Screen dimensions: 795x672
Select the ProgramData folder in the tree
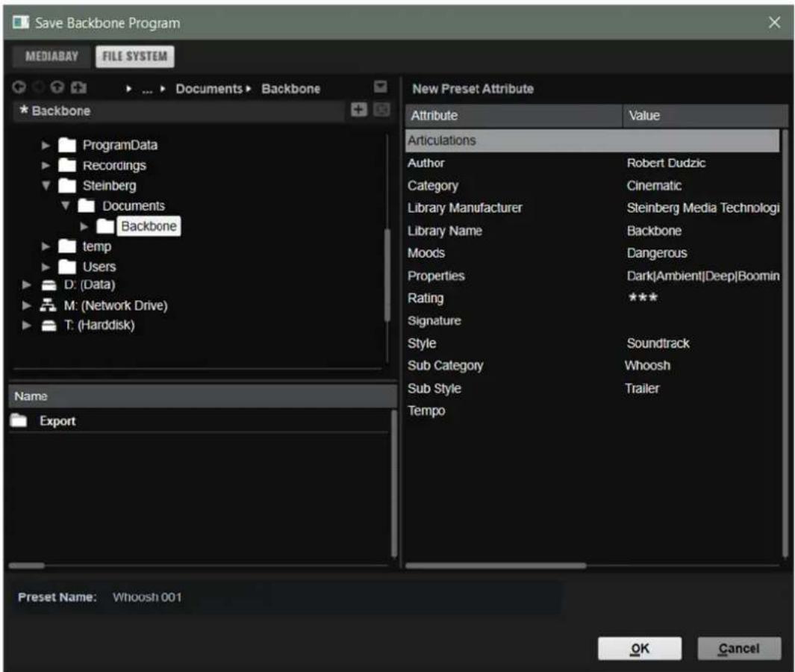point(119,146)
